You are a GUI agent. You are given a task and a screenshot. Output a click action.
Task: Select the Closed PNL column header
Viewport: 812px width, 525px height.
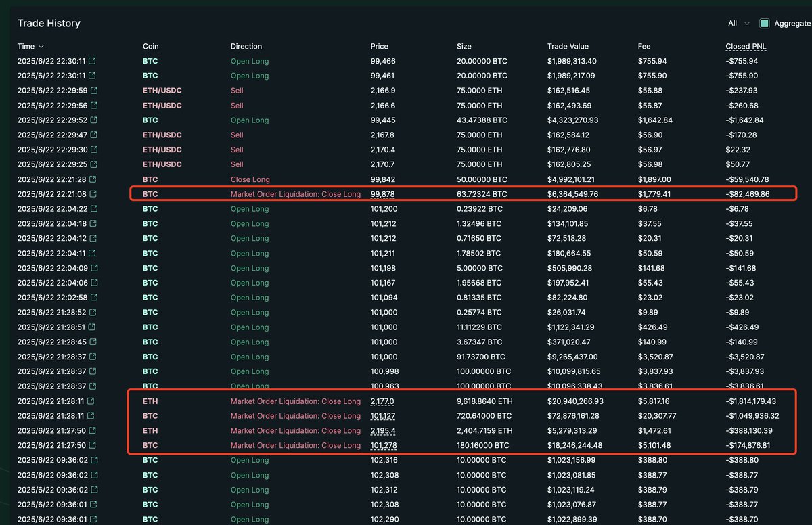[747, 47]
